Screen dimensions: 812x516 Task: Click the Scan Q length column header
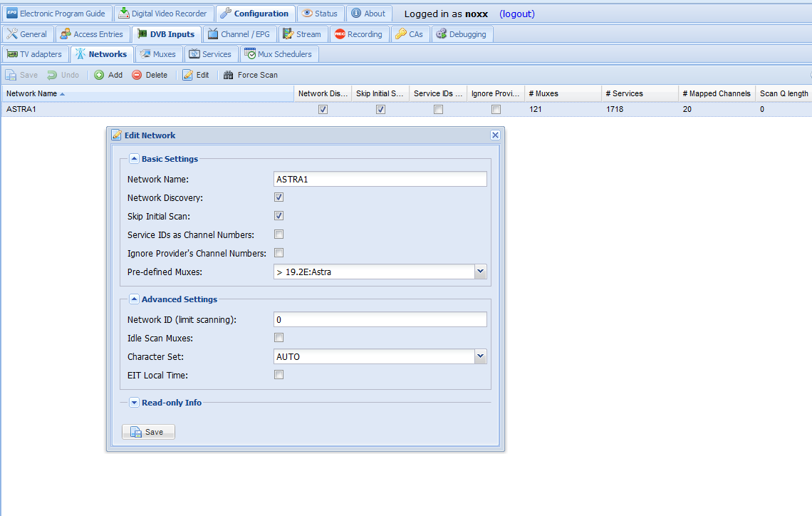[x=784, y=94]
